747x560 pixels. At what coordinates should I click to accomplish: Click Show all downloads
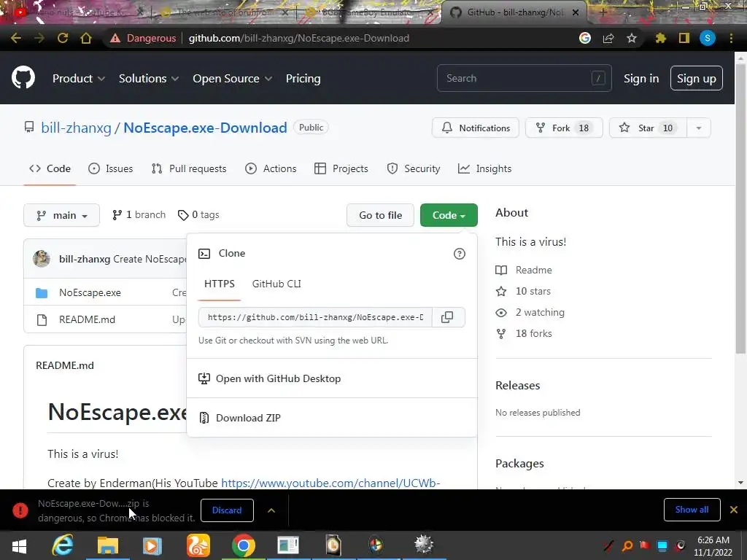click(x=692, y=510)
